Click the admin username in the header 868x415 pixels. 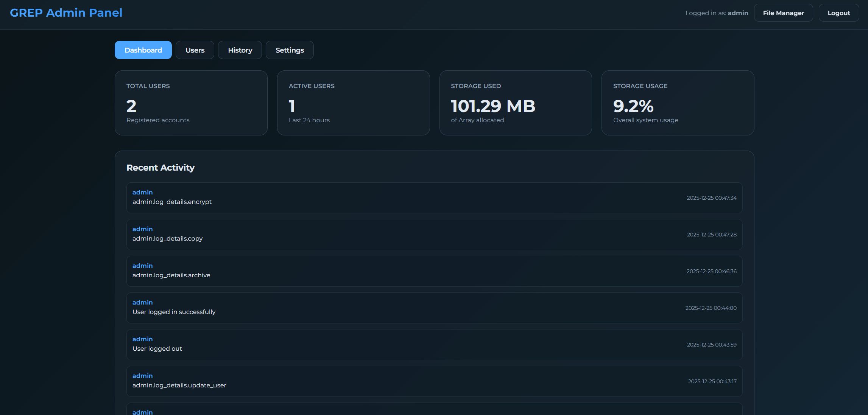tap(738, 13)
